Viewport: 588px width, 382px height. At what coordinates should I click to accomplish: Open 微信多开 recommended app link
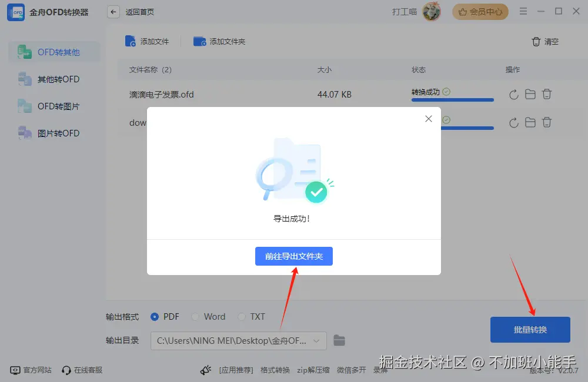coord(352,370)
